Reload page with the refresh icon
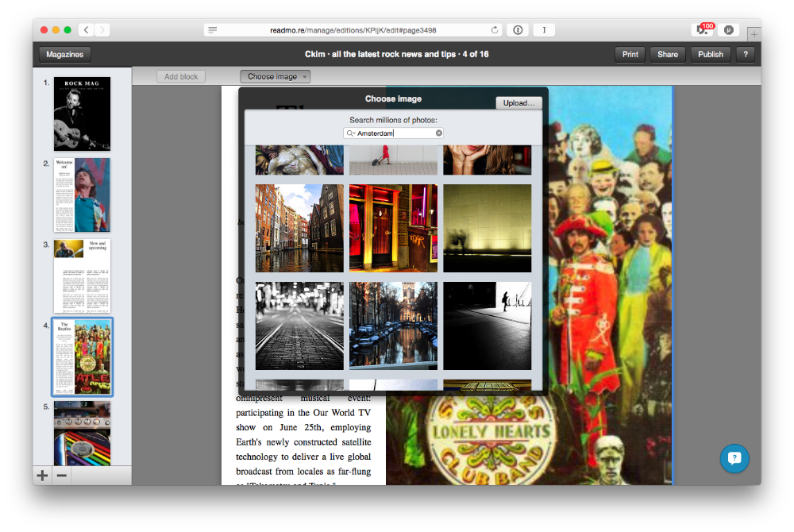794x532 pixels. [494, 30]
